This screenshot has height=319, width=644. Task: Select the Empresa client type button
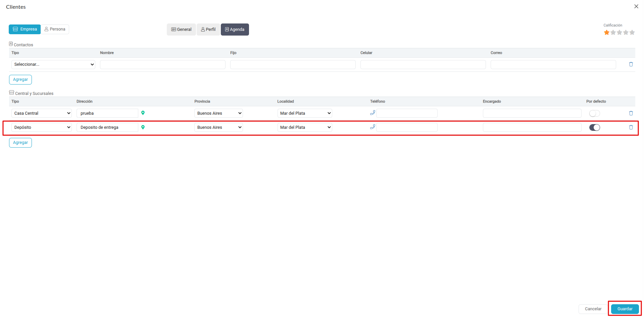point(25,29)
